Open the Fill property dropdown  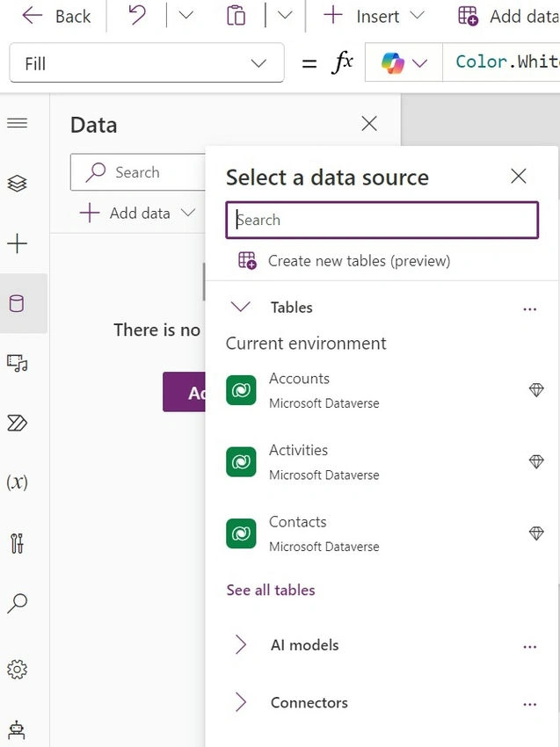click(x=147, y=63)
